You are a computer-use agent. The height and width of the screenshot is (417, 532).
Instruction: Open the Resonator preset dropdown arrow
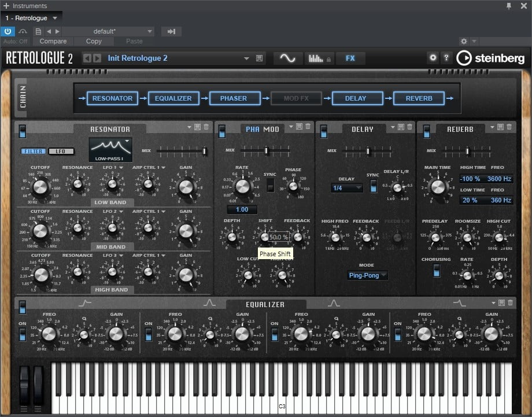pyautogui.click(x=189, y=127)
